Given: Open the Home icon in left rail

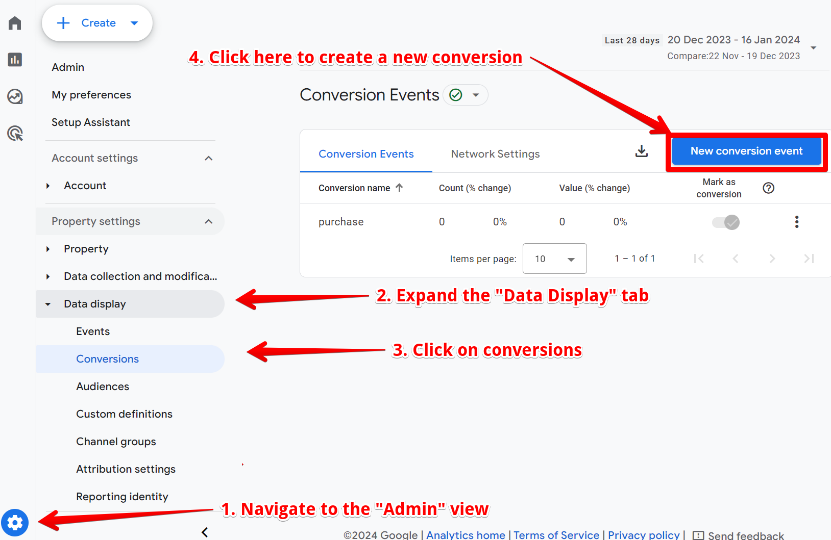Looking at the screenshot, I should click(x=15, y=23).
